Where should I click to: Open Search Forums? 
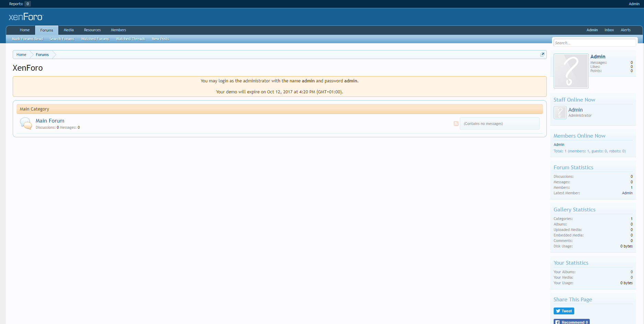point(62,39)
